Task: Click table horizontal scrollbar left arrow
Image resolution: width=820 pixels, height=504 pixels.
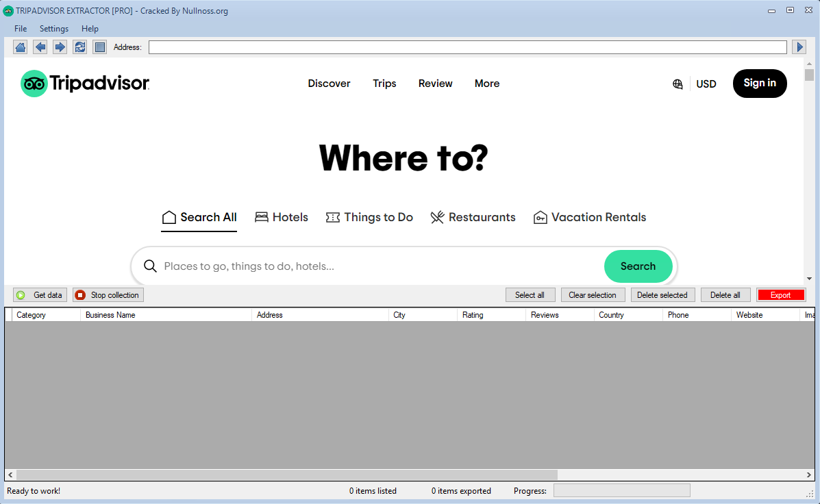Action: tap(10, 475)
